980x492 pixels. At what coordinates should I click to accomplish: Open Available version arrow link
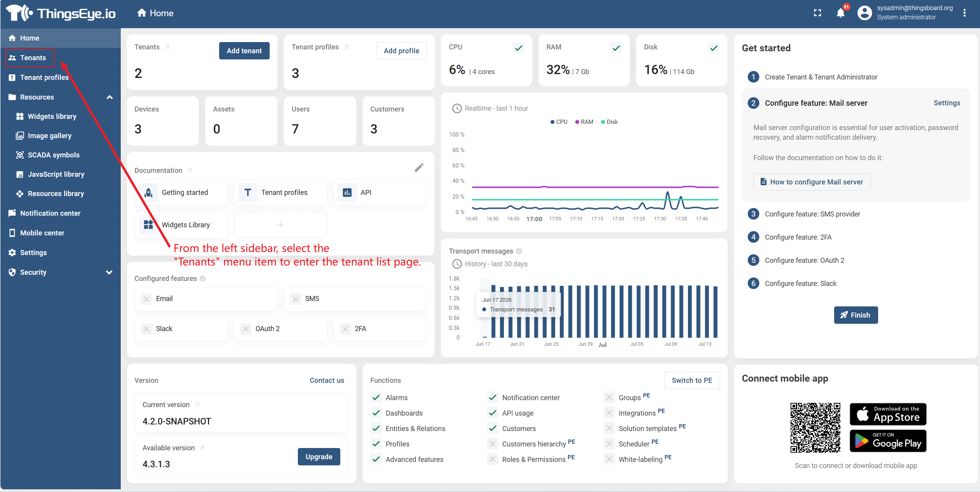click(x=202, y=448)
